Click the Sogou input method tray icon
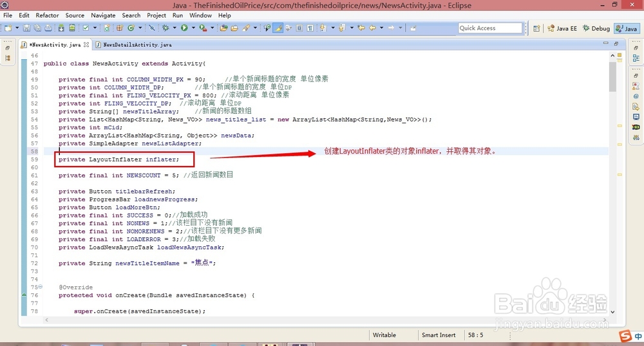Screen dimensions: 644x346 pyautogui.click(x=625, y=336)
